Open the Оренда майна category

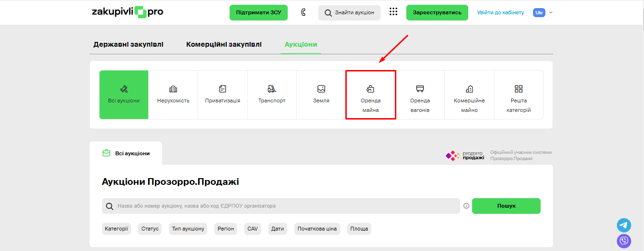tap(371, 95)
